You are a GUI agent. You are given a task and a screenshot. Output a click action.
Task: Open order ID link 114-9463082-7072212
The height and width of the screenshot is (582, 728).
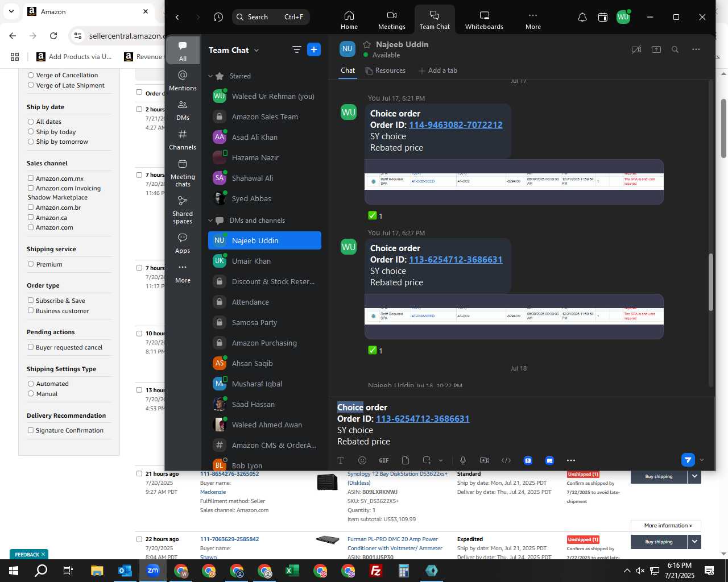456,125
